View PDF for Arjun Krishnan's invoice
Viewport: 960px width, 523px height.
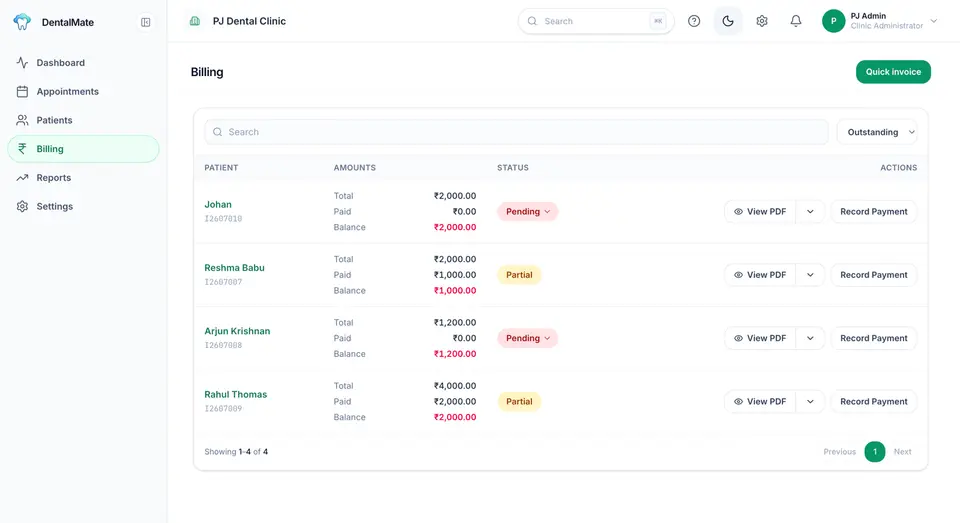click(760, 338)
